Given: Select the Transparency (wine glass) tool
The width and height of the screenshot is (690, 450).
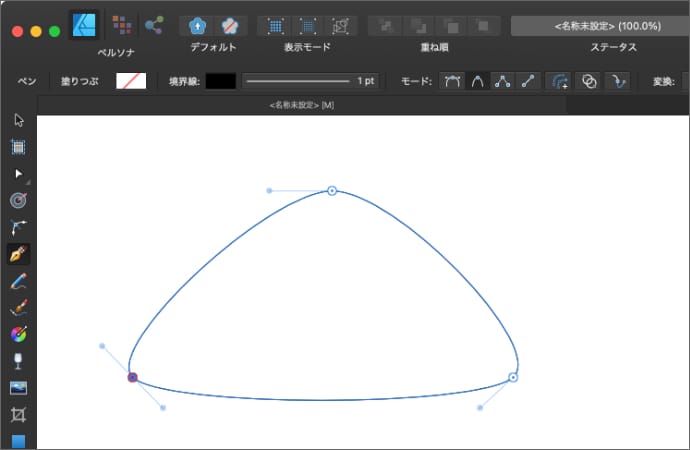Looking at the screenshot, I should (18, 361).
